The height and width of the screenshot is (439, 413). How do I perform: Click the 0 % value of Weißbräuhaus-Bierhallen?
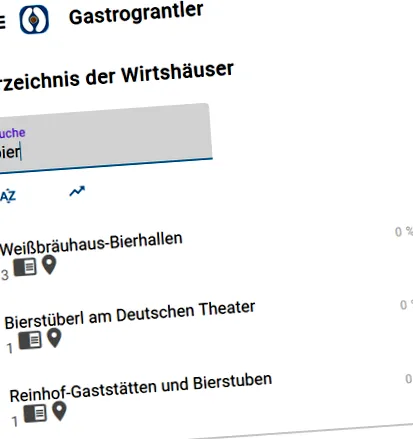404,232
